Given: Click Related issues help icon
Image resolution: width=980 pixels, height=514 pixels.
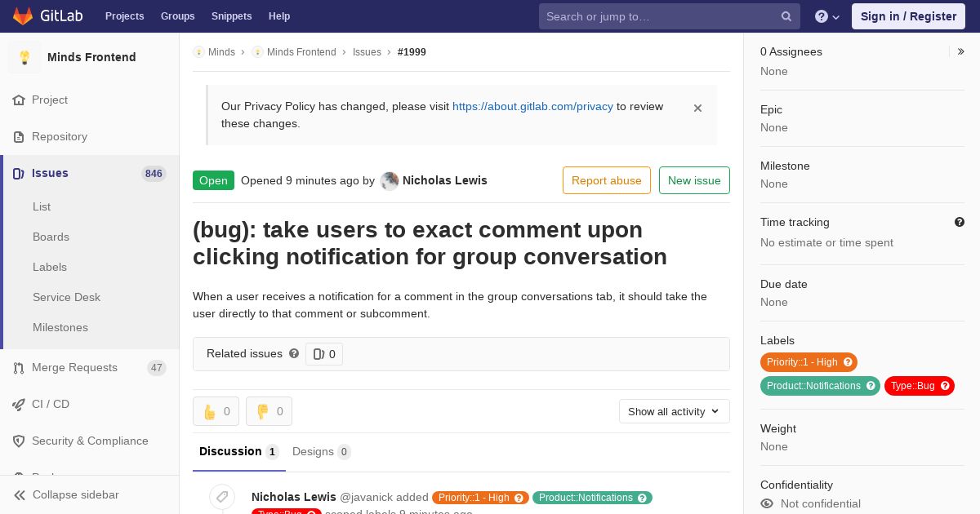Looking at the screenshot, I should tap(294, 353).
